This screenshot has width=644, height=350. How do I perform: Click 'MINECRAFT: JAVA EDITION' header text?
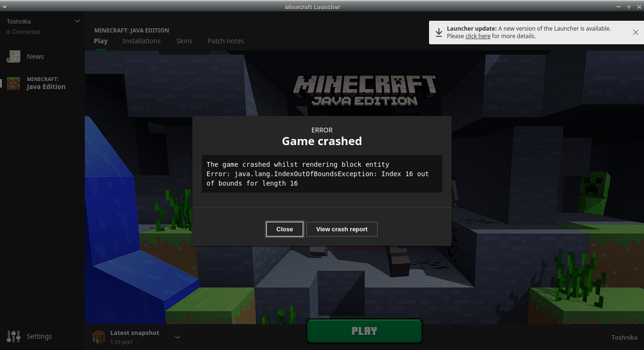[x=132, y=31]
